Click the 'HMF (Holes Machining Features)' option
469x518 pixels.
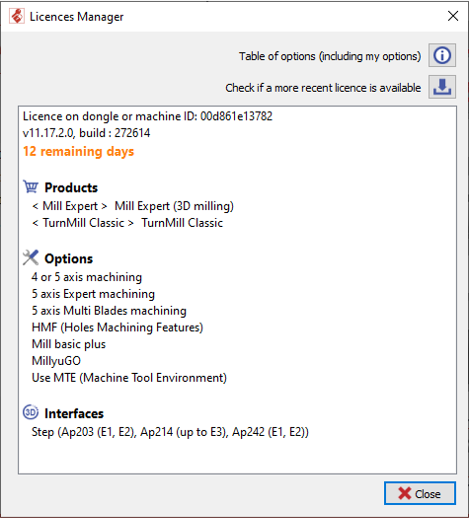coord(117,327)
